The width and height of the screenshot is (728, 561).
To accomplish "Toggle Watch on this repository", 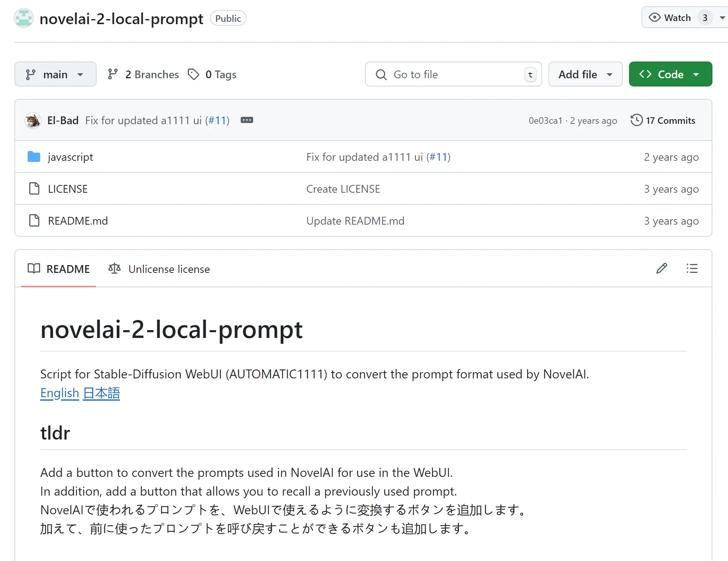I will (x=670, y=18).
